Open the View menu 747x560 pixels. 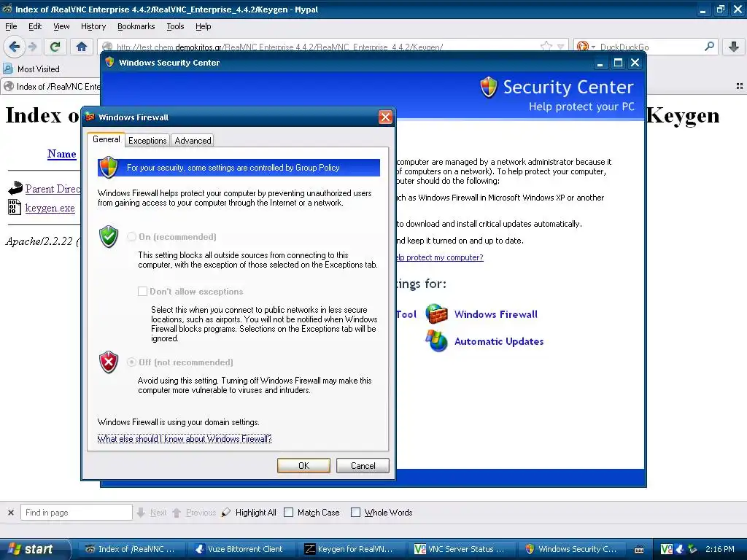pyautogui.click(x=61, y=26)
